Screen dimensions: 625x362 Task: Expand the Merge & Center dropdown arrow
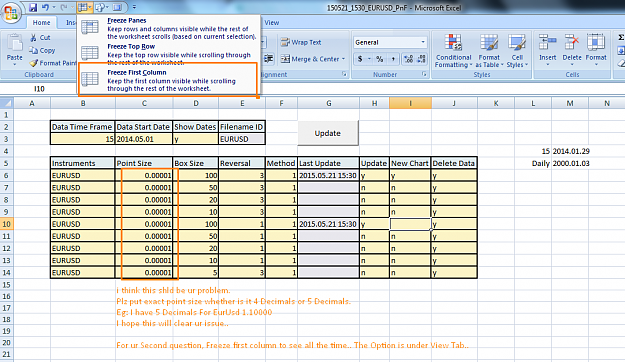(343, 59)
